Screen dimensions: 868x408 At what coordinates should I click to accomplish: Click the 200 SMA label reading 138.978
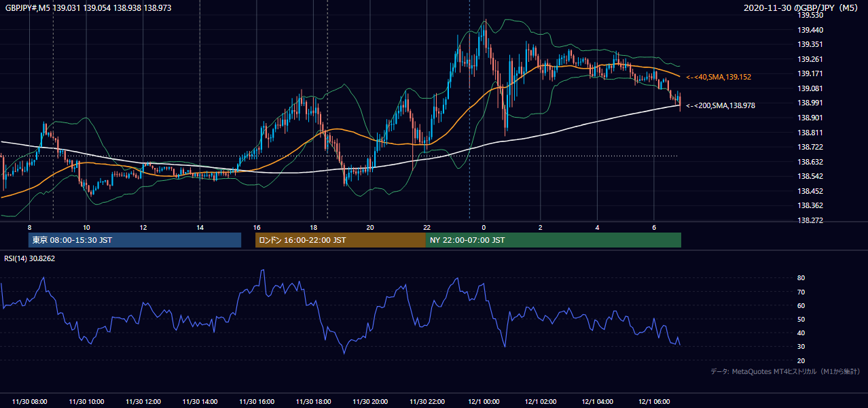click(720, 106)
